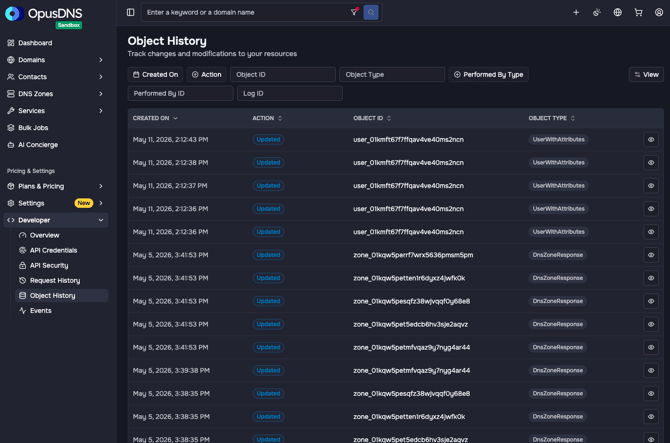Expand the DNS Zones menu chevron
Image resolution: width=670 pixels, height=443 pixels.
point(101,94)
